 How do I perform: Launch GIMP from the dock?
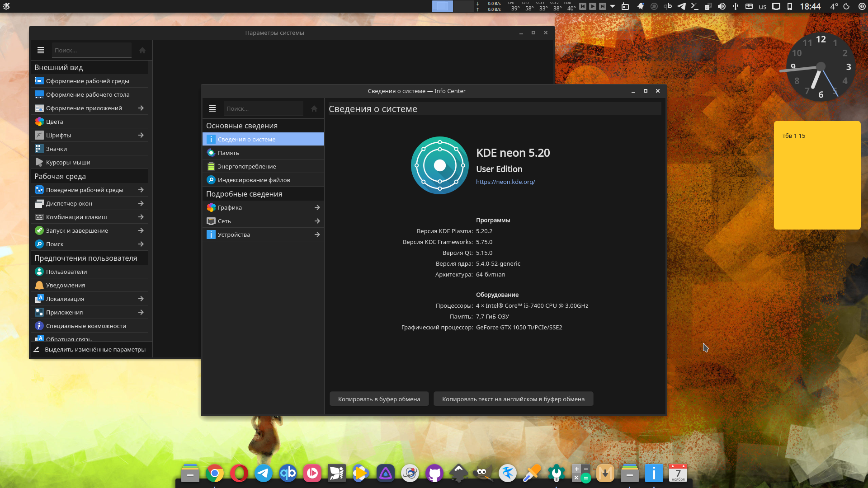483,473
